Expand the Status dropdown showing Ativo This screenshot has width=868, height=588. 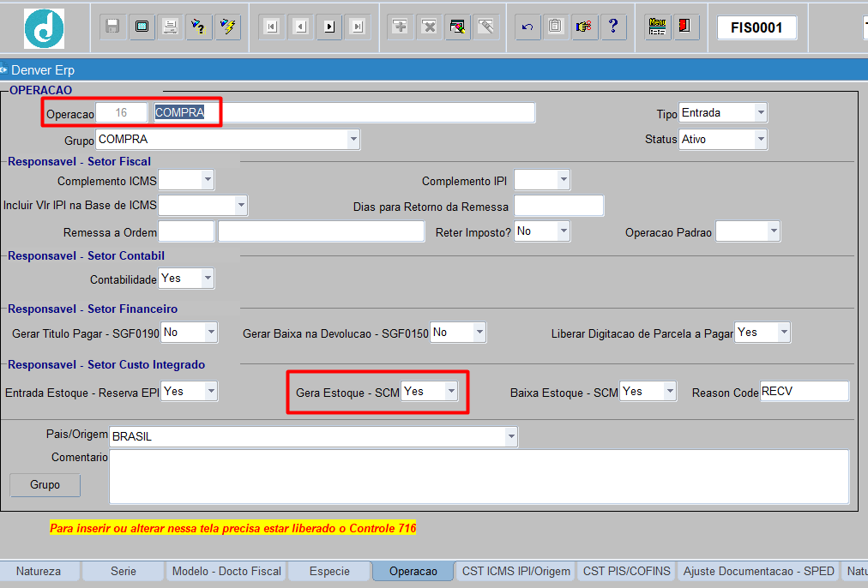[723, 140]
